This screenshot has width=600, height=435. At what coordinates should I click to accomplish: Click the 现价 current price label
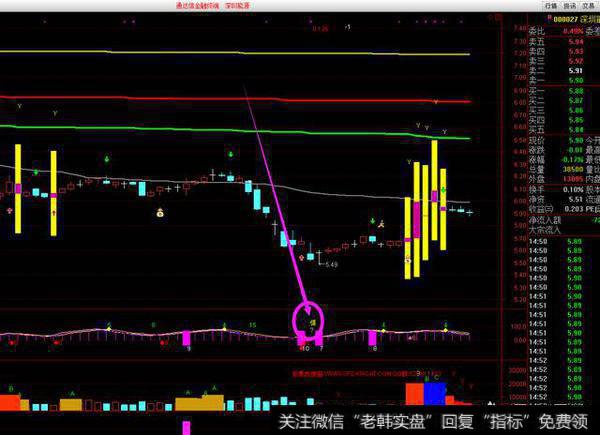(x=536, y=140)
